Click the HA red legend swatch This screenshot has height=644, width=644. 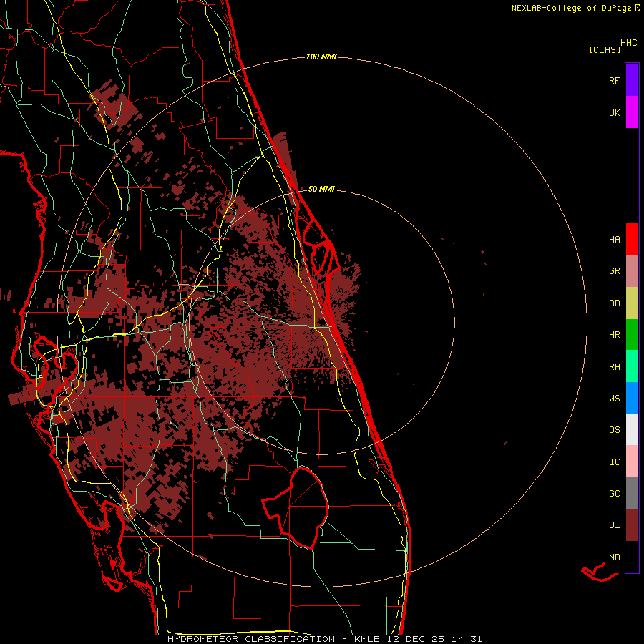click(x=632, y=239)
